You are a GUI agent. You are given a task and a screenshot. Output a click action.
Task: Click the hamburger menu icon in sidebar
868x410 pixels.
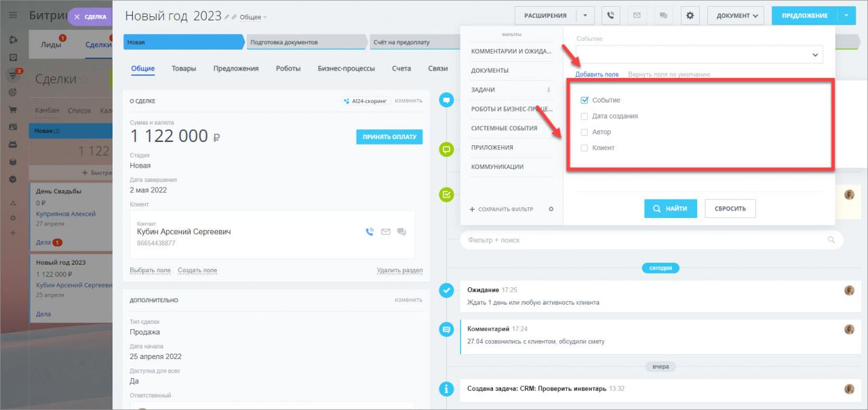click(x=13, y=15)
